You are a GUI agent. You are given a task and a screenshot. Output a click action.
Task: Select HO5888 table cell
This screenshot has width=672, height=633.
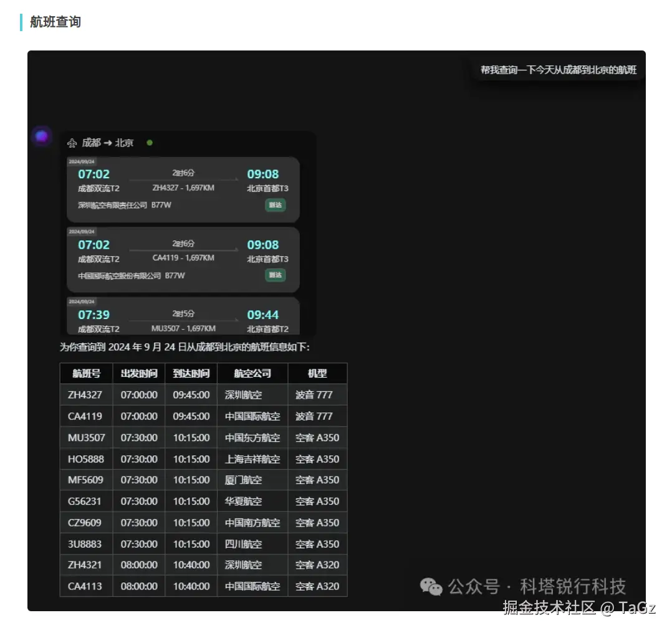[86, 459]
